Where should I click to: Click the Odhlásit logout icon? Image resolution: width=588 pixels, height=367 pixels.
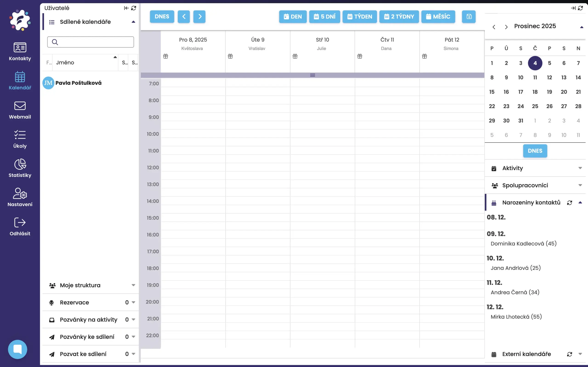(x=20, y=226)
